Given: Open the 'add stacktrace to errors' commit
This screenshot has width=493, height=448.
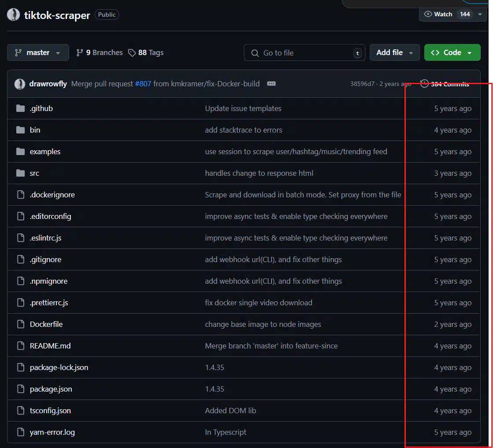Looking at the screenshot, I should click(x=244, y=130).
